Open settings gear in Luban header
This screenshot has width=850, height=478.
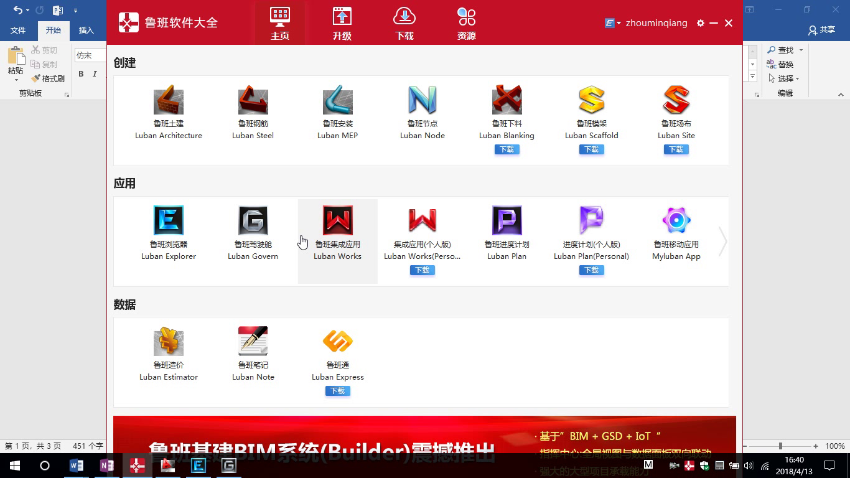click(700, 23)
